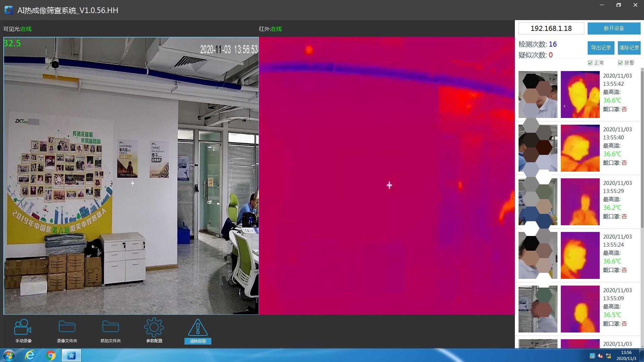
Task: Click the 疑似次数: 0 counter
Action: (535, 55)
